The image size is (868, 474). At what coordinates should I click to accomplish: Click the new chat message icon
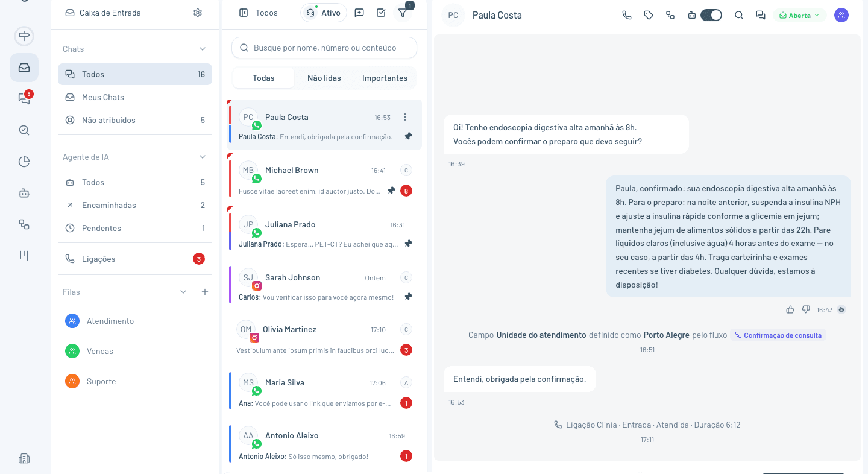click(359, 13)
